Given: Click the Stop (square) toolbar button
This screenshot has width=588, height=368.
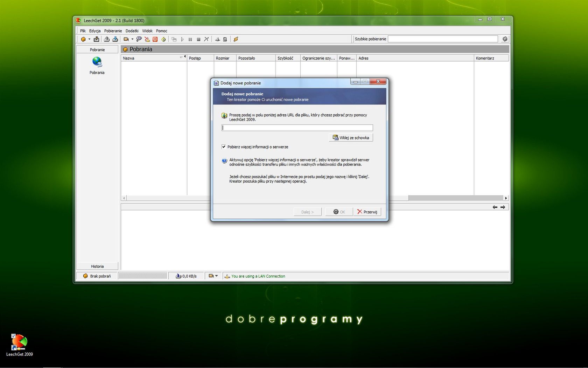Looking at the screenshot, I should pos(198,39).
